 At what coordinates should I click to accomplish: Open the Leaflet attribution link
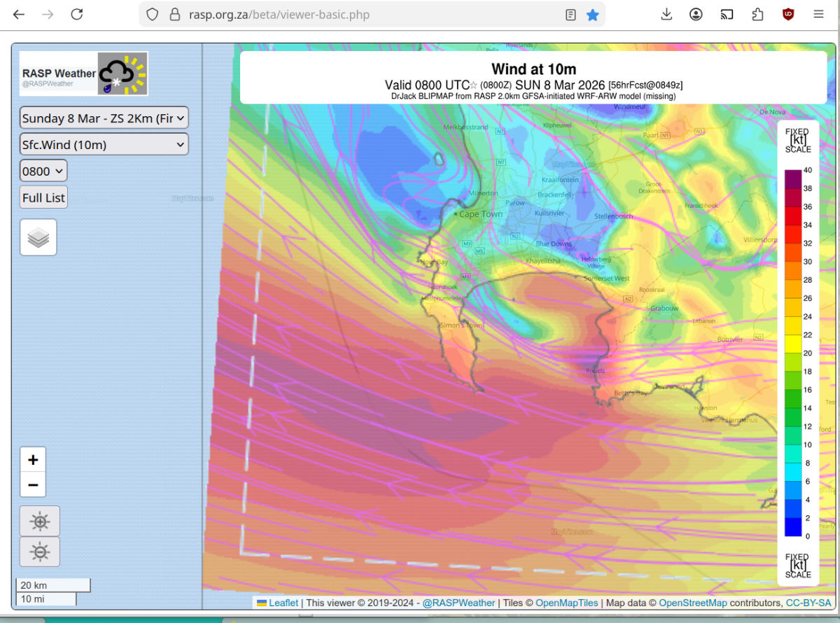[283, 603]
